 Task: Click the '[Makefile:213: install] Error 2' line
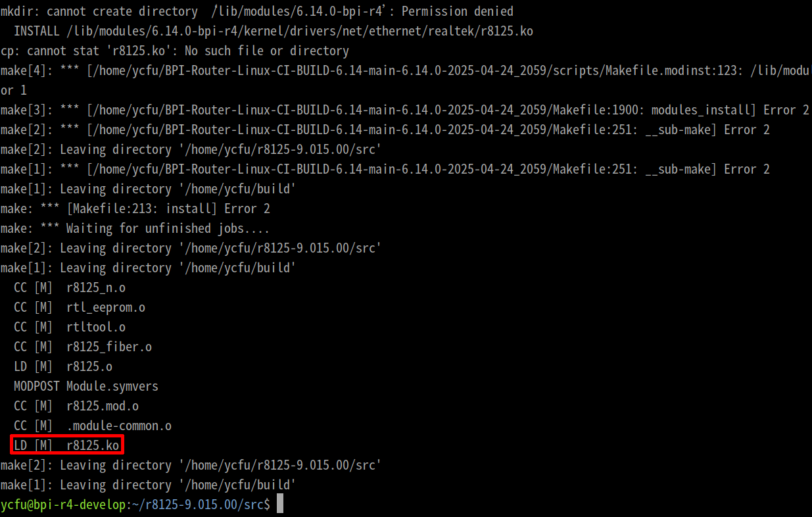point(135,209)
